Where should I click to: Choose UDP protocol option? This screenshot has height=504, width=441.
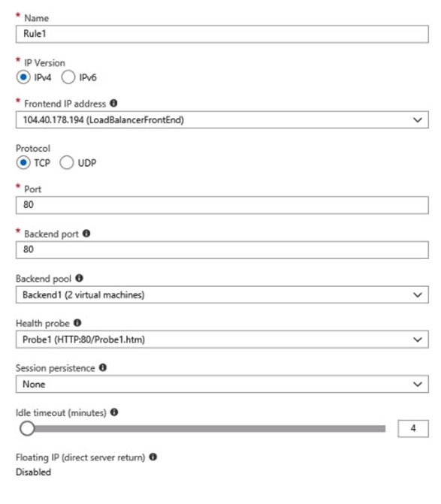point(67,163)
